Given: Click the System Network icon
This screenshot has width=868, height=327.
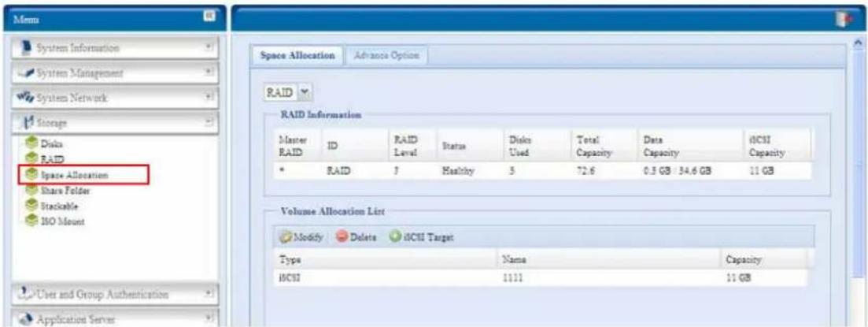Looking at the screenshot, I should (x=25, y=98).
